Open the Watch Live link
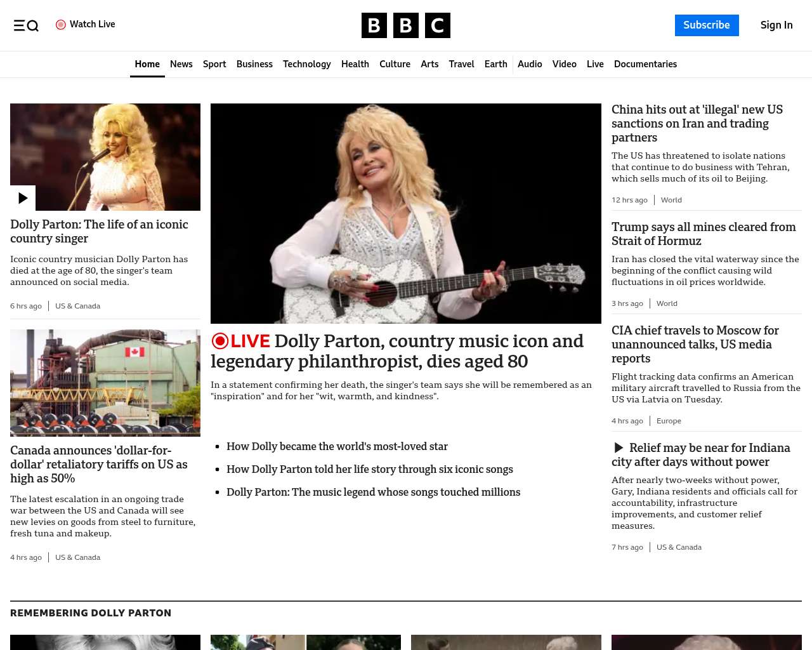 click(x=86, y=24)
